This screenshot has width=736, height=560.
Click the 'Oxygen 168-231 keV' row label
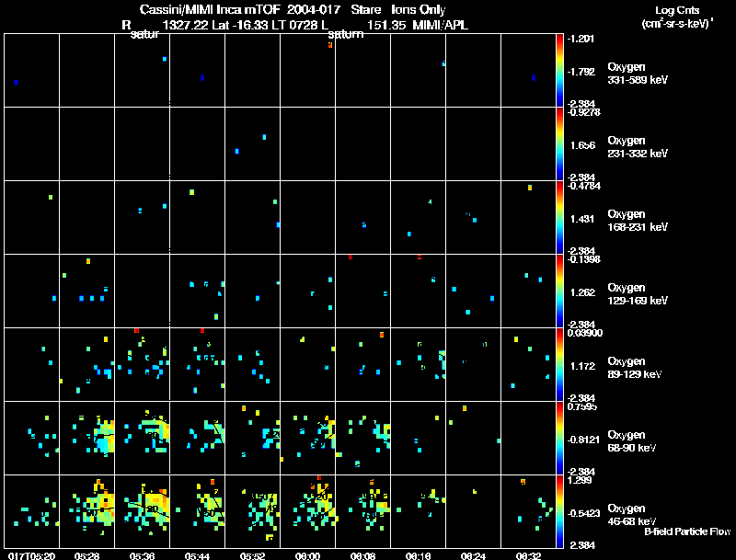point(638,221)
